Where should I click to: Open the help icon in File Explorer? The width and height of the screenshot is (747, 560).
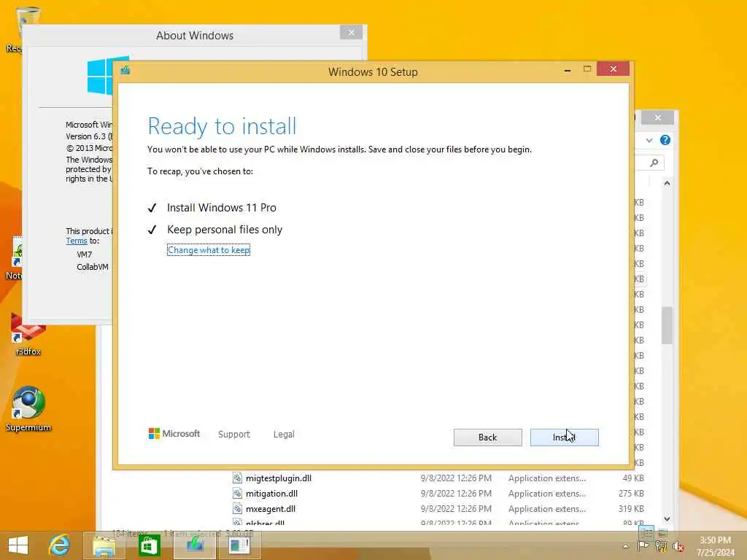665,140
